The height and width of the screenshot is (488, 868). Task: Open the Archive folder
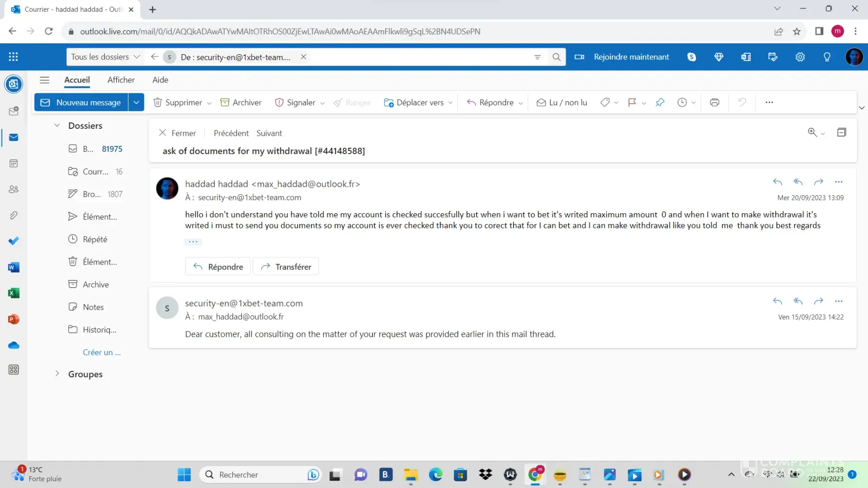point(96,285)
